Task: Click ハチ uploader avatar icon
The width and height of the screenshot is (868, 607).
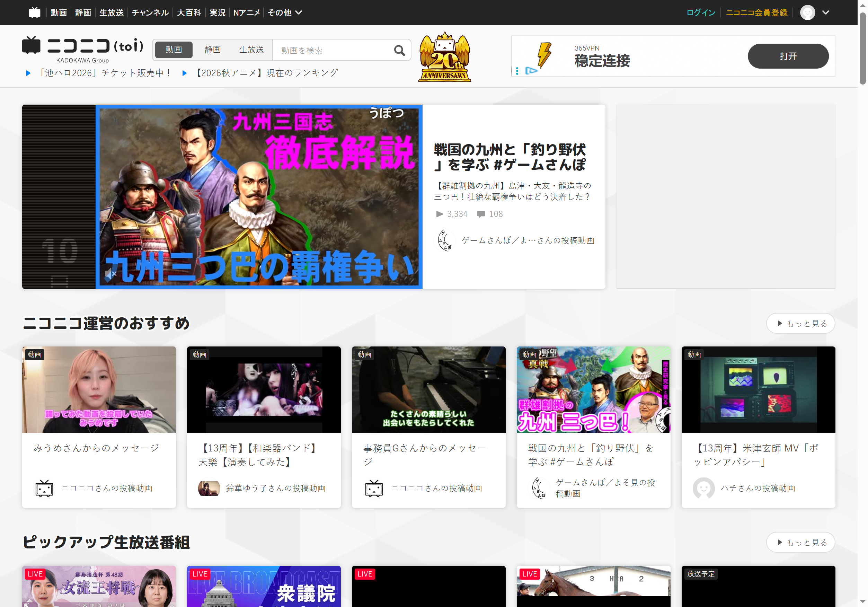Action: click(703, 488)
